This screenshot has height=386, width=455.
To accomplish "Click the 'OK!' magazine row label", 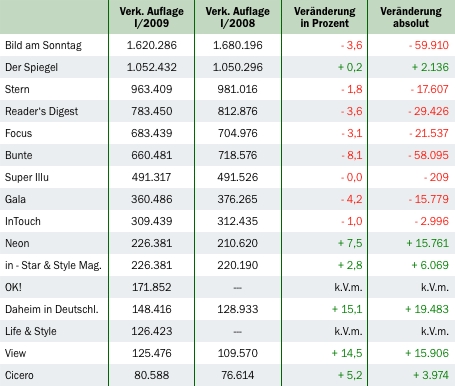I will (13, 287).
